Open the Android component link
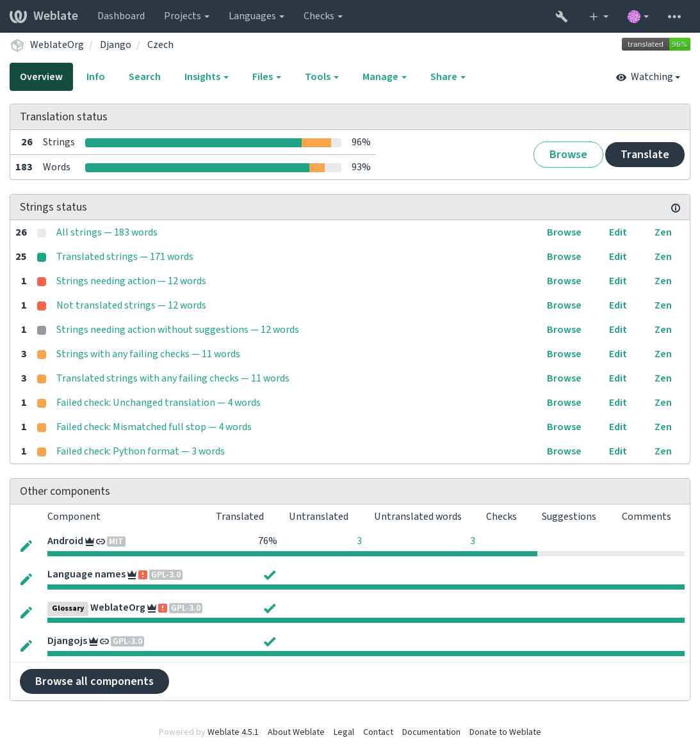Screen dimensions: 700x756 click(x=65, y=542)
